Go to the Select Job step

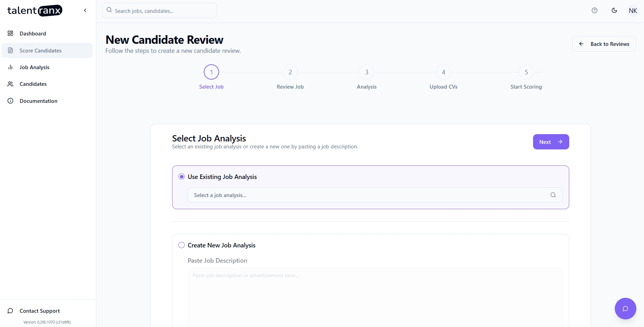[x=211, y=72]
